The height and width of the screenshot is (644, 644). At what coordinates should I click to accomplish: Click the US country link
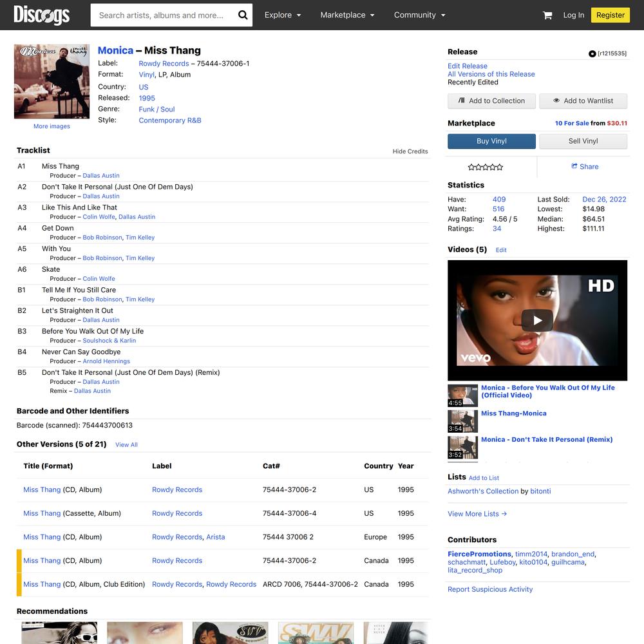tap(144, 87)
